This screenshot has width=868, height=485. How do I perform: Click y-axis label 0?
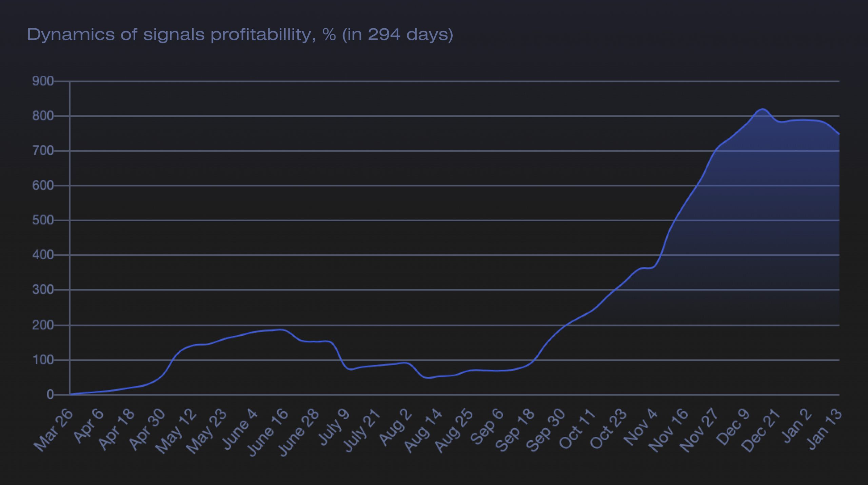(x=50, y=395)
